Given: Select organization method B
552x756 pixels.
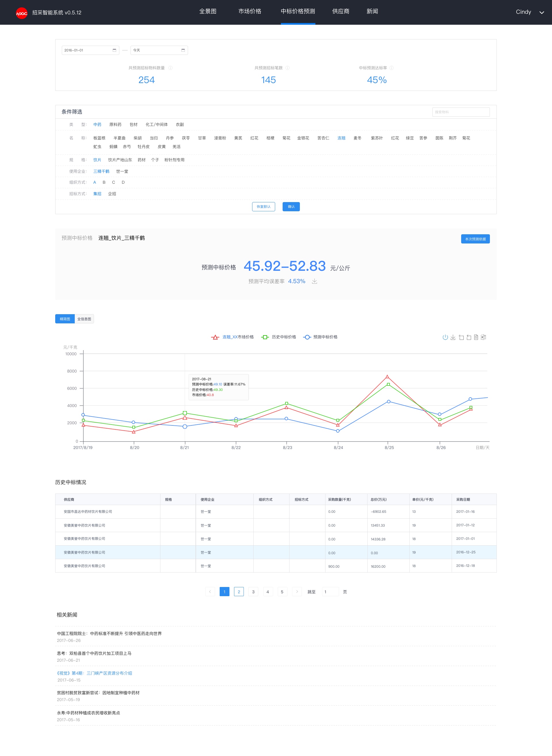Looking at the screenshot, I should tap(104, 183).
